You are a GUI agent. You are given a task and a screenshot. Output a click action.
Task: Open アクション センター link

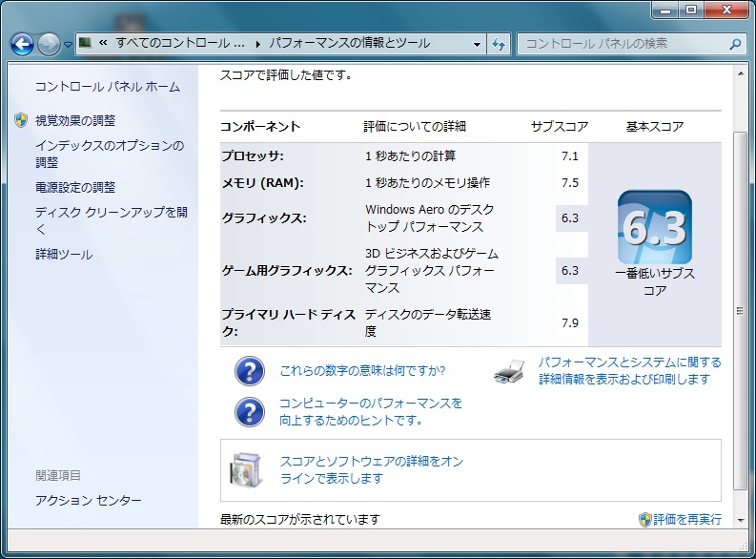89,500
